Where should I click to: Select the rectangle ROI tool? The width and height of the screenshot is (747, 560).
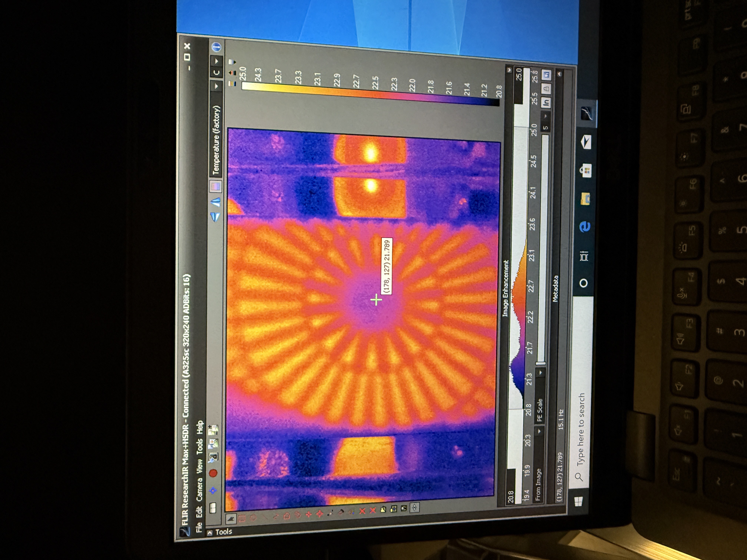click(242, 519)
